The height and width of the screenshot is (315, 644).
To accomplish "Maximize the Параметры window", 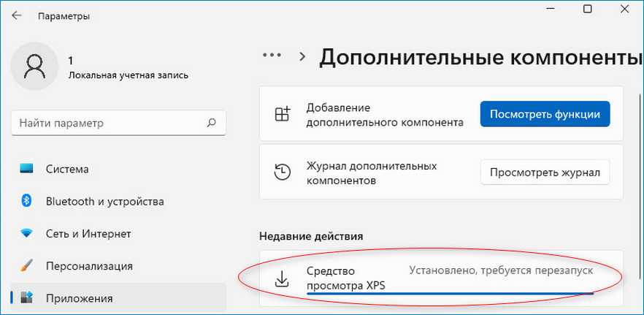I will click(588, 9).
